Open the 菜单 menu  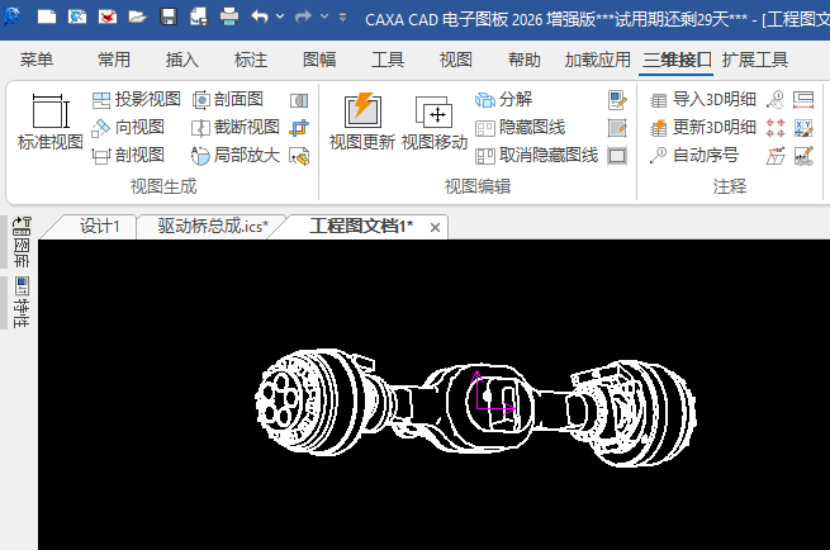pyautogui.click(x=37, y=60)
